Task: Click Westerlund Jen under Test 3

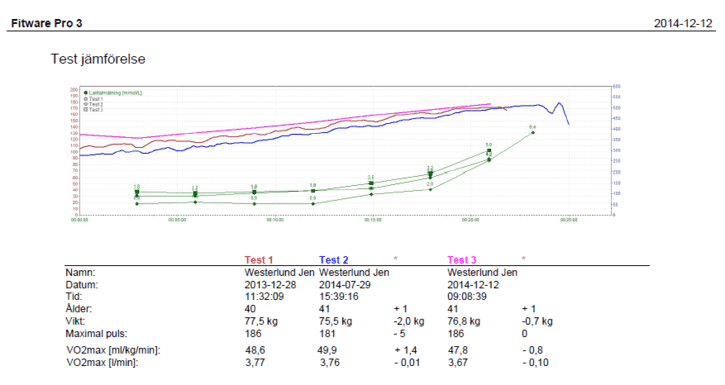Action: pos(482,273)
